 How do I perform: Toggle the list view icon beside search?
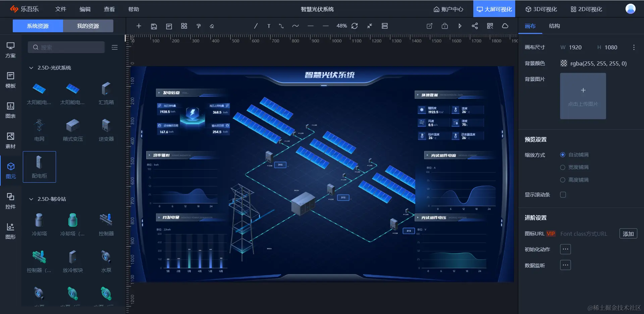(x=115, y=47)
